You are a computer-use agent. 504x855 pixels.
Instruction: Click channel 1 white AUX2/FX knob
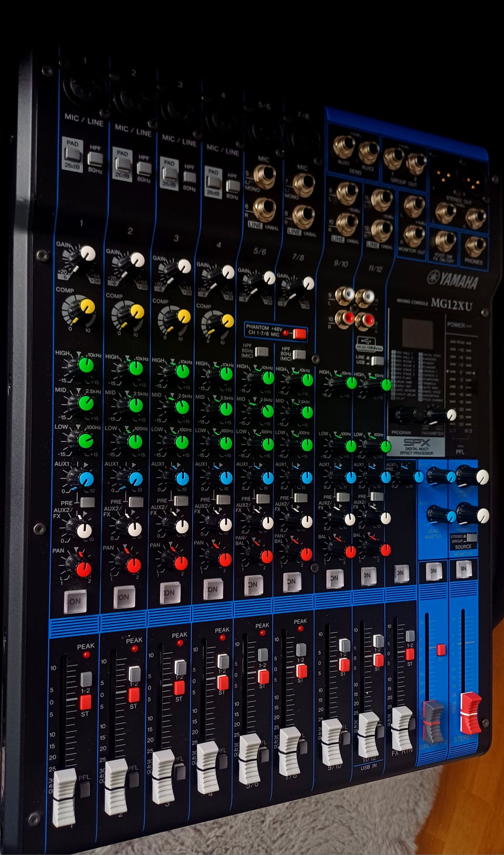click(x=81, y=530)
